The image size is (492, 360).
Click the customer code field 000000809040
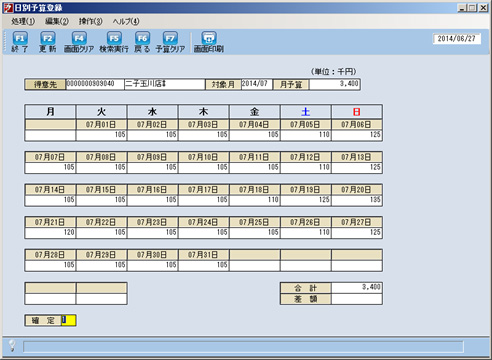click(x=95, y=84)
